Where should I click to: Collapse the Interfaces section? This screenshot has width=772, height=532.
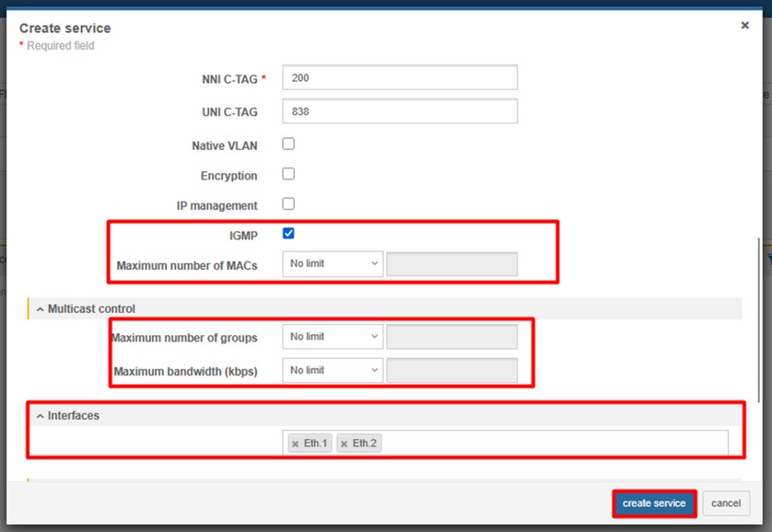pos(41,416)
